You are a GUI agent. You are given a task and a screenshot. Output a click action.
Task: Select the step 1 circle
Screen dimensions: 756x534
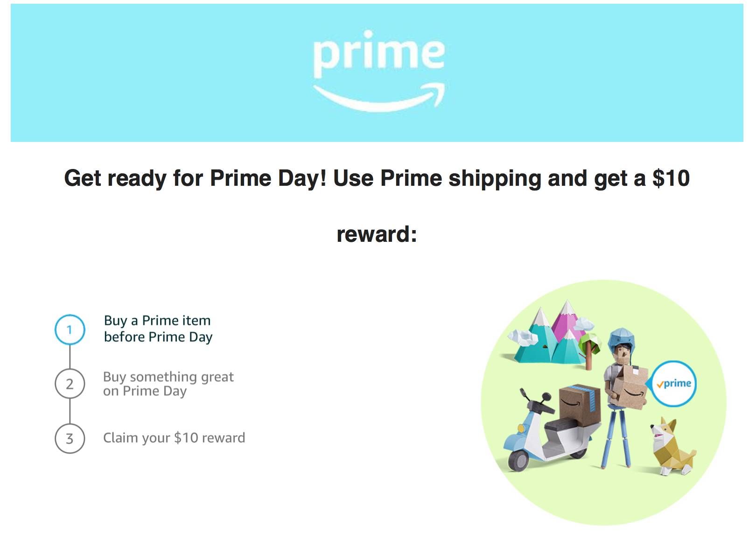pyautogui.click(x=70, y=330)
